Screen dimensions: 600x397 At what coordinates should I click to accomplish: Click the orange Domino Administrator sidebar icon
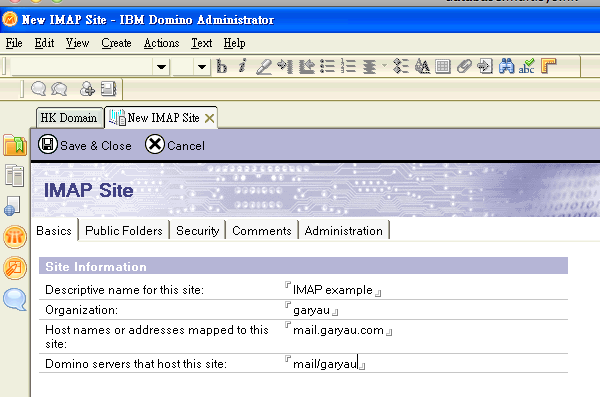click(x=15, y=237)
